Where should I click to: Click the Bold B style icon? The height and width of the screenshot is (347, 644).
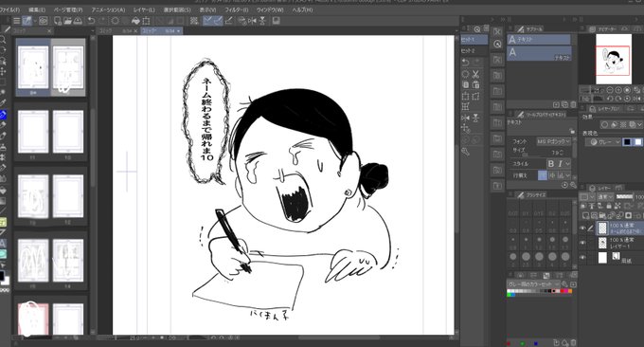pyautogui.click(x=551, y=164)
